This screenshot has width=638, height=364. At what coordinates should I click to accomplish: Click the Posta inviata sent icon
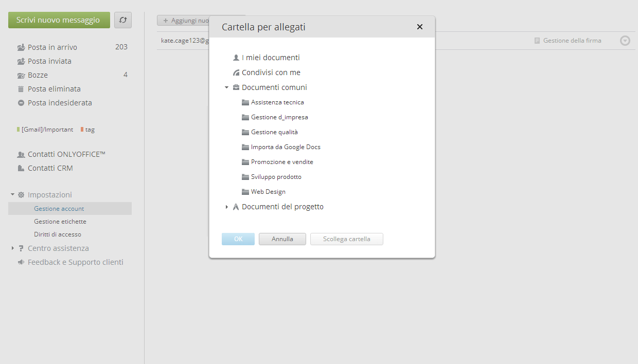pos(21,61)
